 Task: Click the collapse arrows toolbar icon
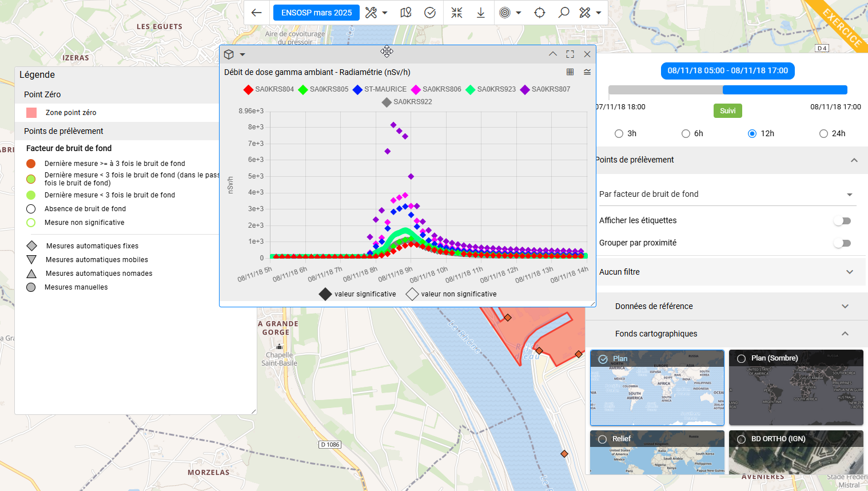pos(456,13)
